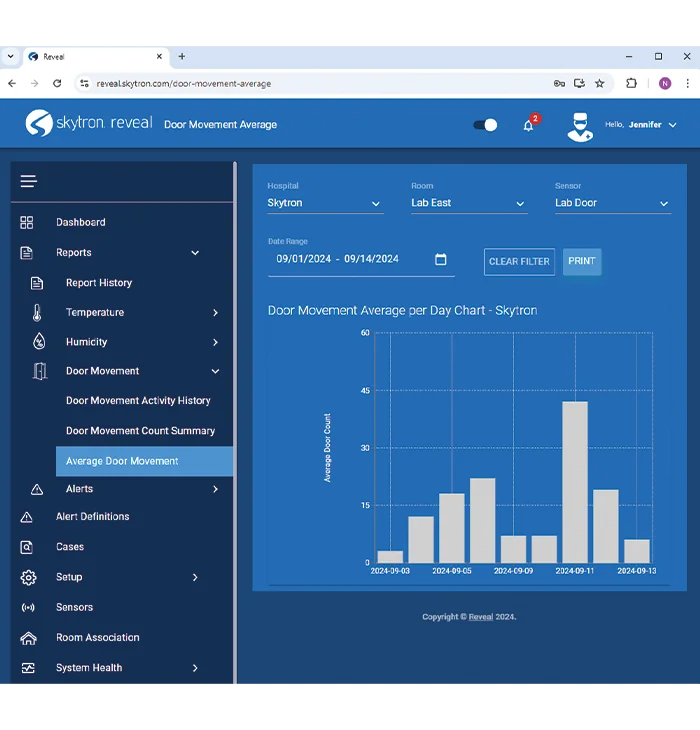Image resolution: width=700 pixels, height=730 pixels.
Task: Open the Sensor dropdown showing Lab Door
Action: 612,203
